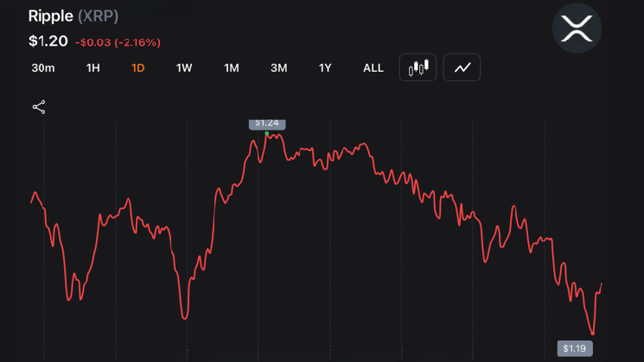644x362 pixels.
Task: Click the Ripple coin title
Action: click(x=50, y=16)
